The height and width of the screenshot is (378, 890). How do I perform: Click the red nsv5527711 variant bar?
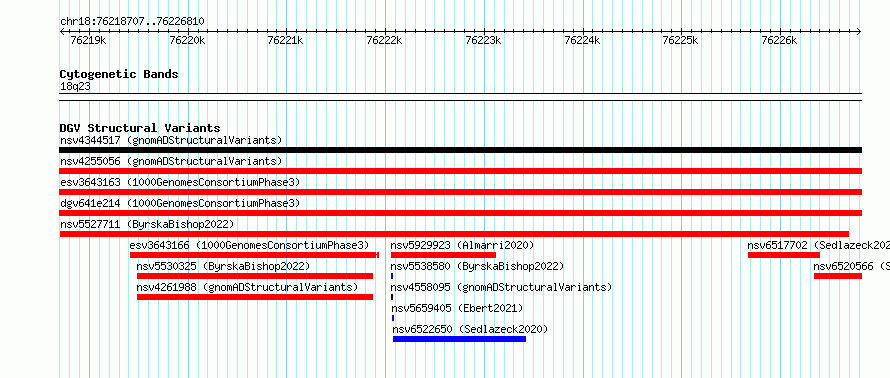[454, 234]
